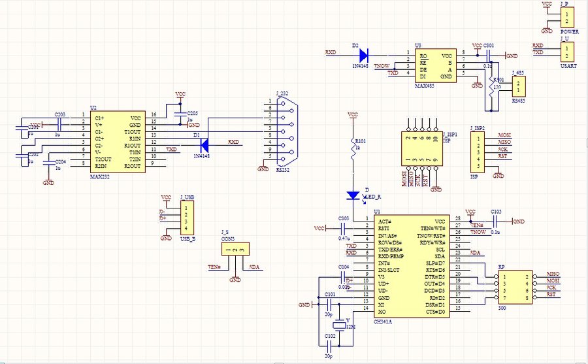This screenshot has width=588, height=364.
Task: Select the RP resistor pack
Action: click(515, 287)
